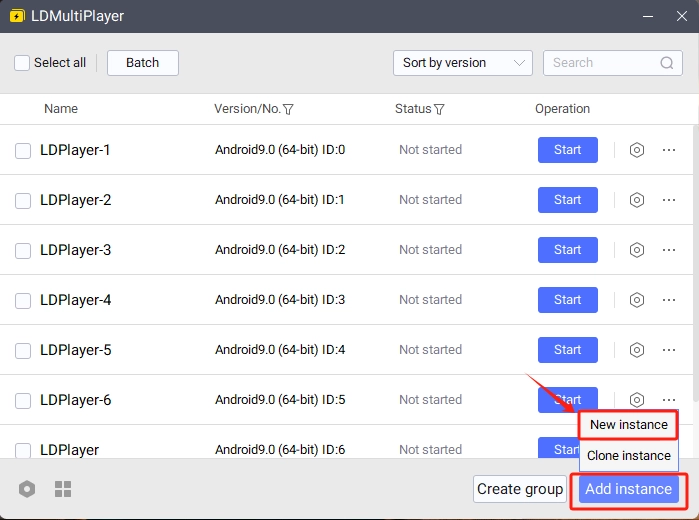Open settings gear for LDPlayer-4
Screen dimensions: 699x520
[x=637, y=300]
